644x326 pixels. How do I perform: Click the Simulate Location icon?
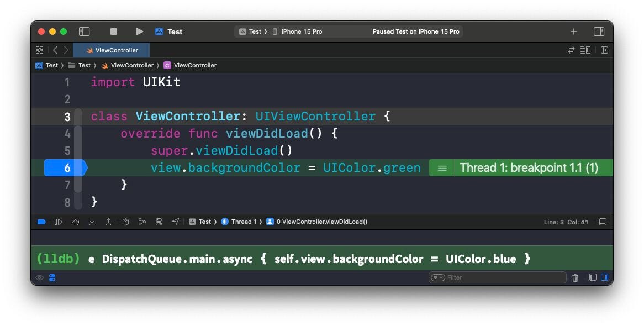coord(176,222)
